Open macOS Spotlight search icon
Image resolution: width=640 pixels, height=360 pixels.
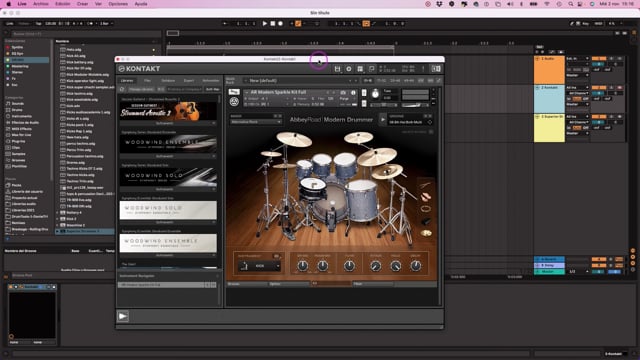point(571,4)
